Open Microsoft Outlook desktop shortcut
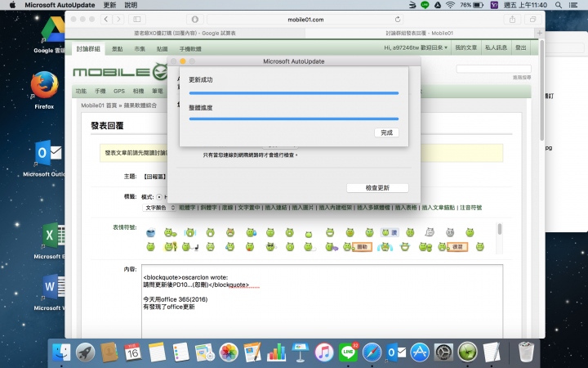 coord(48,153)
